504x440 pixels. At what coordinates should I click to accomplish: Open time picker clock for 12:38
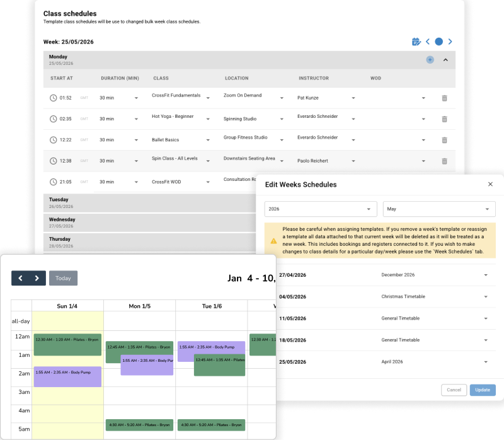(53, 161)
